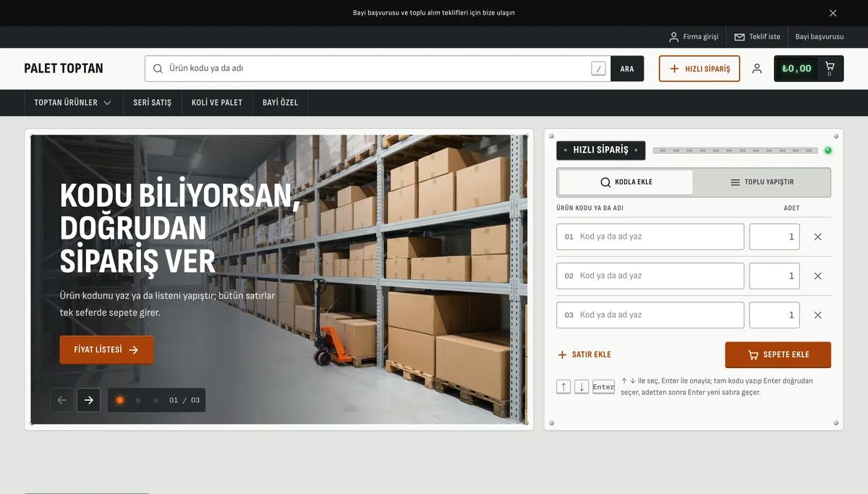868x494 pixels.
Task: Click the SEPETE EKLE button
Action: 778,355
